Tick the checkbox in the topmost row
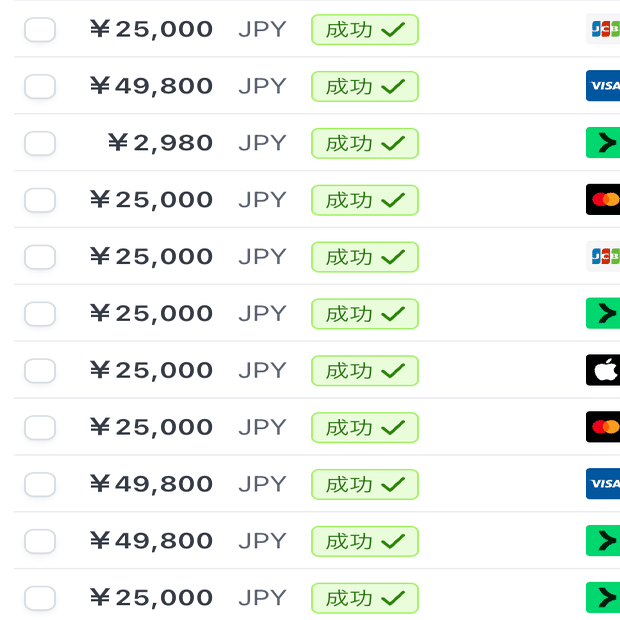The width and height of the screenshot is (620, 620). [40, 29]
